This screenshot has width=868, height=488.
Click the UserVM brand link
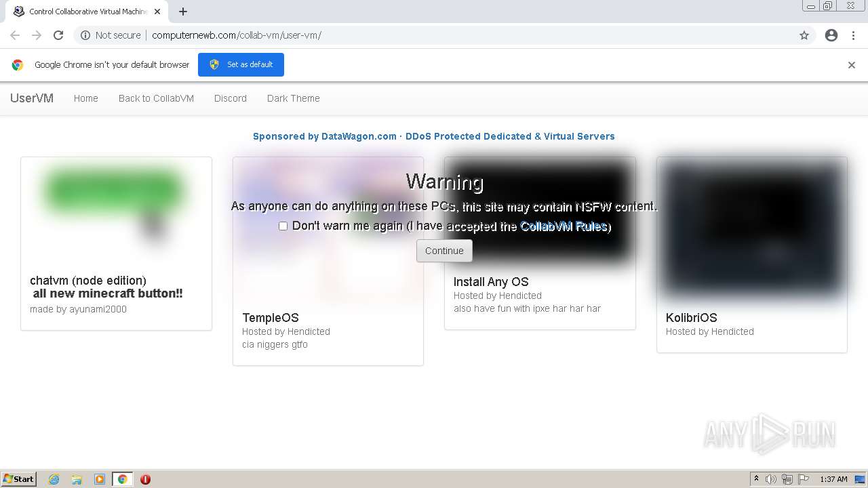tap(32, 98)
